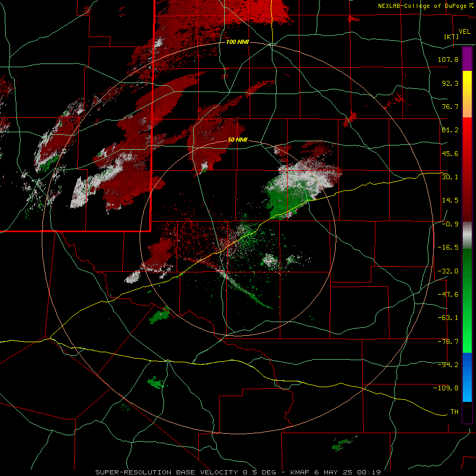This screenshot has height=476, width=476.
Task: Pick the gray near-zero segment of the color bar
Action: pyautogui.click(x=467, y=235)
